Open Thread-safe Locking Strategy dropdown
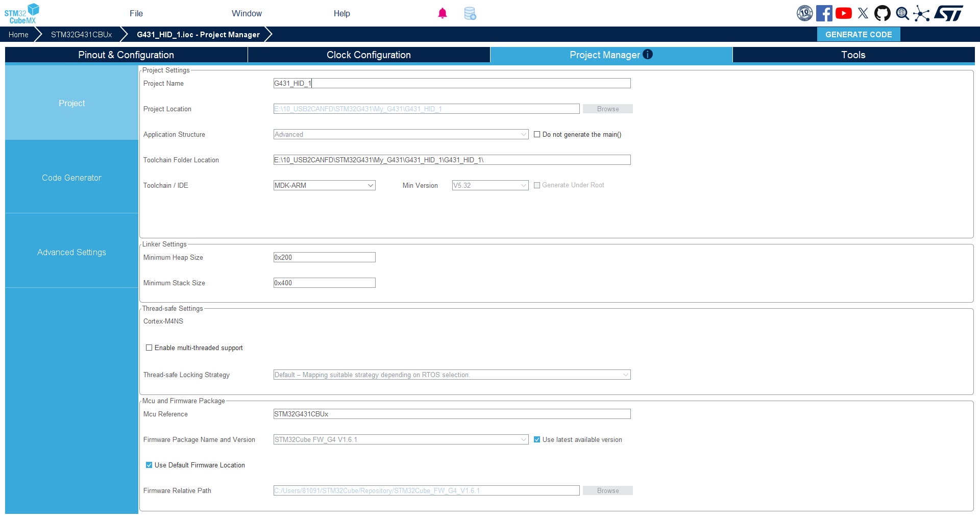 pos(452,375)
